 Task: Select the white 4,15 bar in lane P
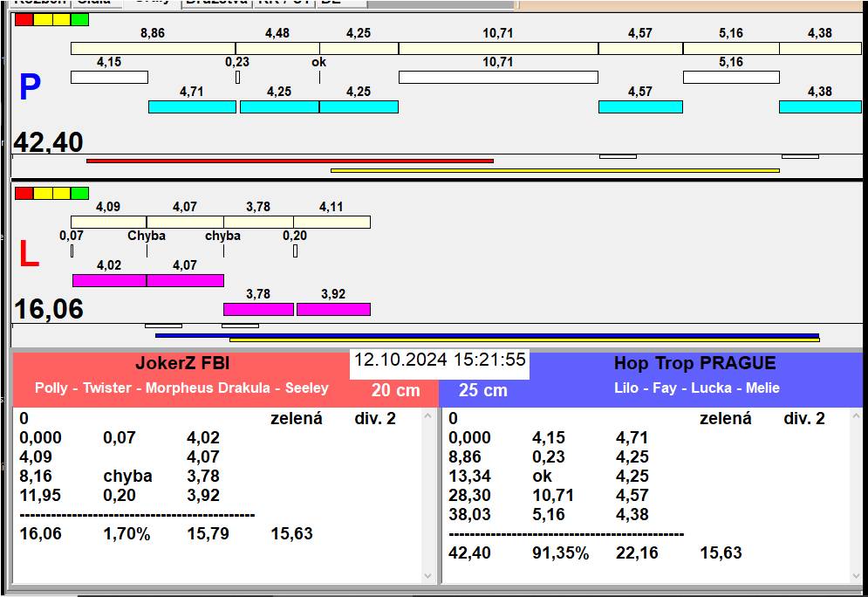pos(109,77)
